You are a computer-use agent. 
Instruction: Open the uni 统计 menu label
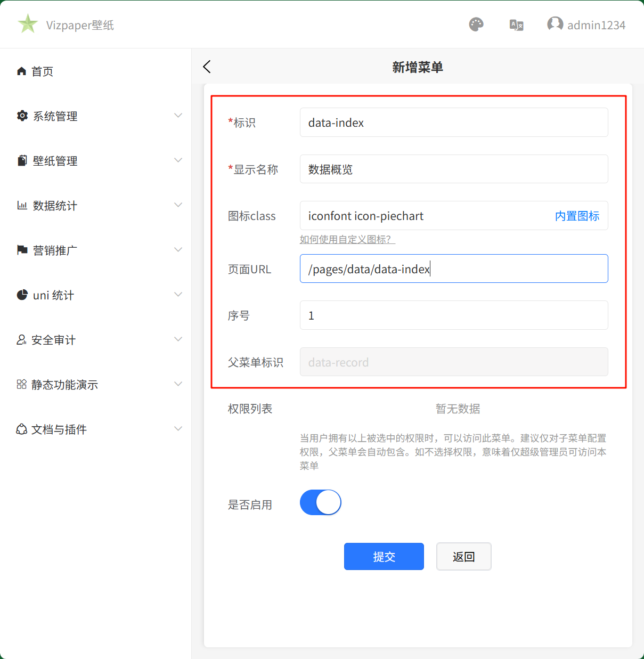point(53,295)
